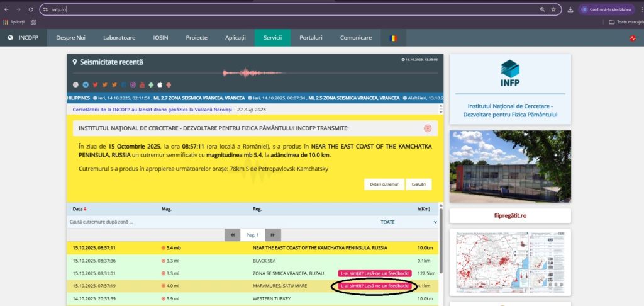644x306 pixels.
Task: Click the red heartbeat icon in navbar
Action: (633, 38)
